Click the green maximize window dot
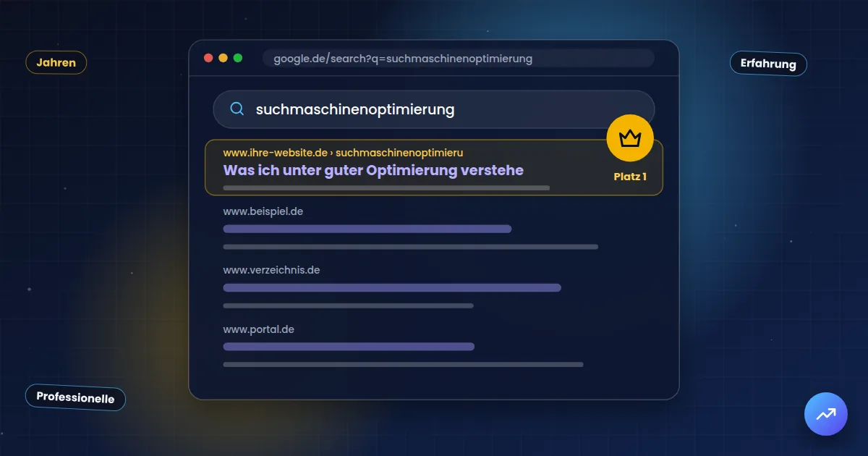 point(237,59)
